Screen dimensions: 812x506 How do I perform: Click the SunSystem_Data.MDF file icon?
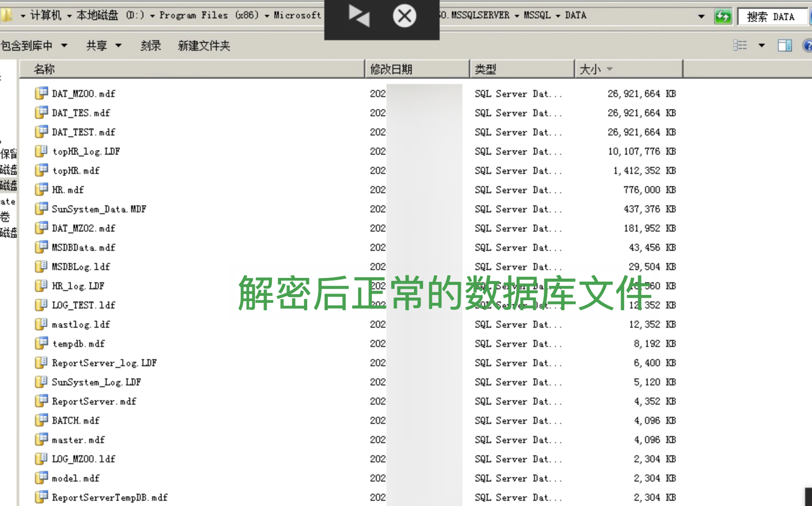41,208
